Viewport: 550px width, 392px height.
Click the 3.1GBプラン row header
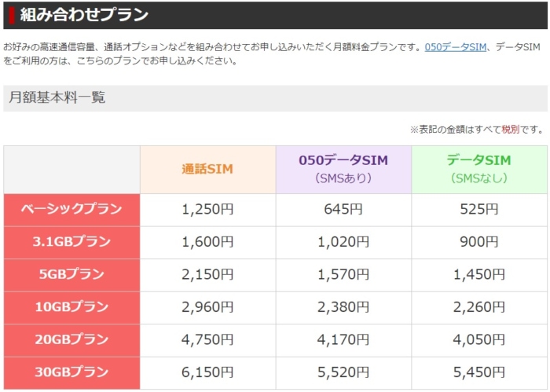click(72, 242)
